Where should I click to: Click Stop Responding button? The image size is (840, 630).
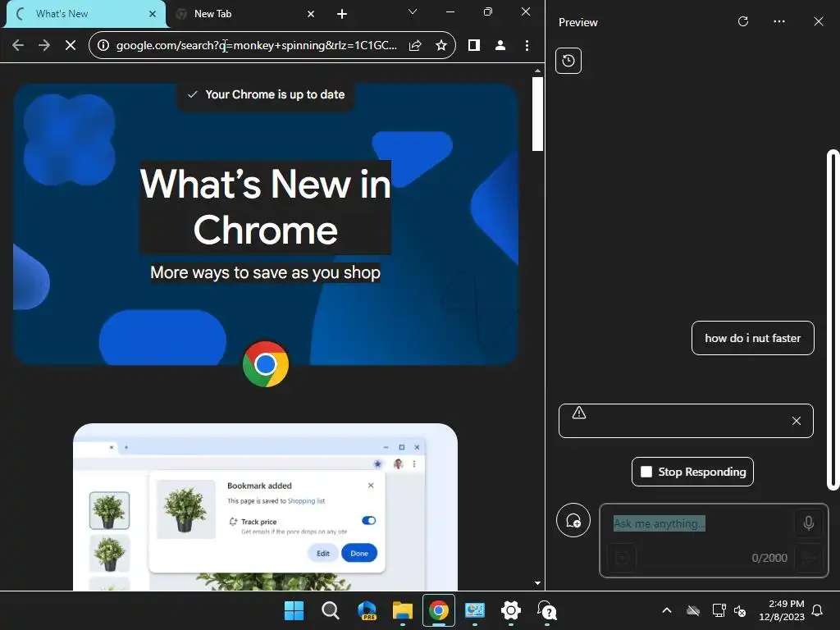click(692, 472)
